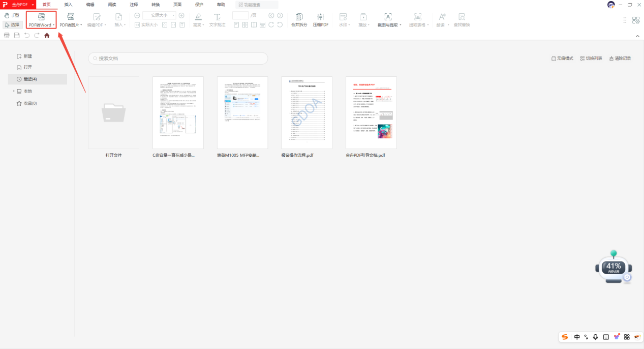Image resolution: width=644 pixels, height=349 pixels.
Task: Toggle 无痕模式 incognito mode
Action: tap(562, 59)
